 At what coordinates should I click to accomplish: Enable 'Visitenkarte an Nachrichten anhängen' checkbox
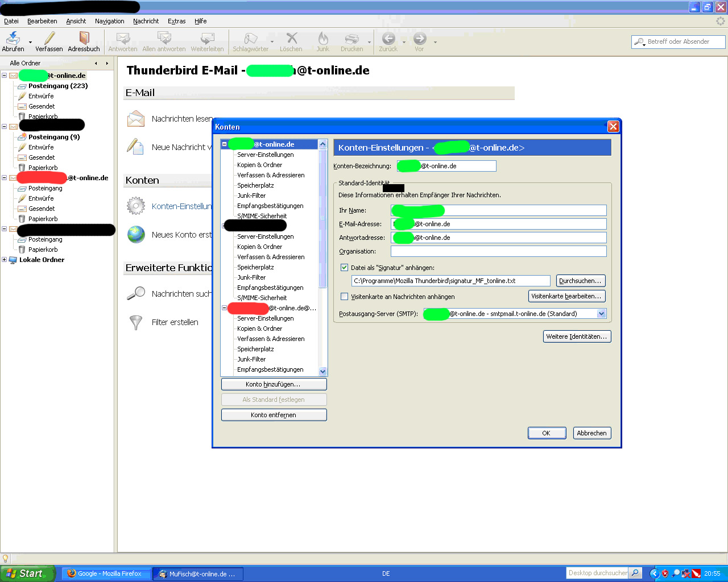pyautogui.click(x=344, y=297)
